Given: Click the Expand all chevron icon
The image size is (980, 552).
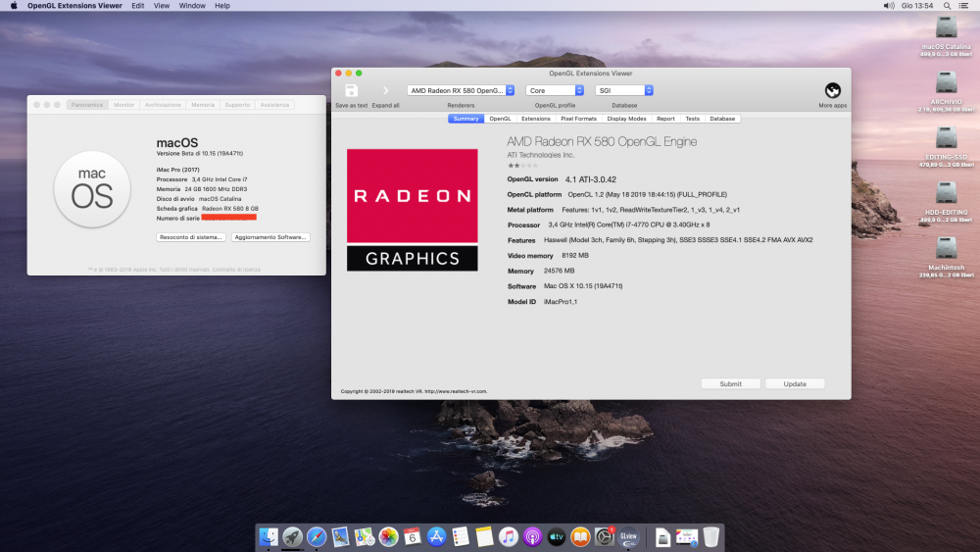Looking at the screenshot, I should click(385, 90).
